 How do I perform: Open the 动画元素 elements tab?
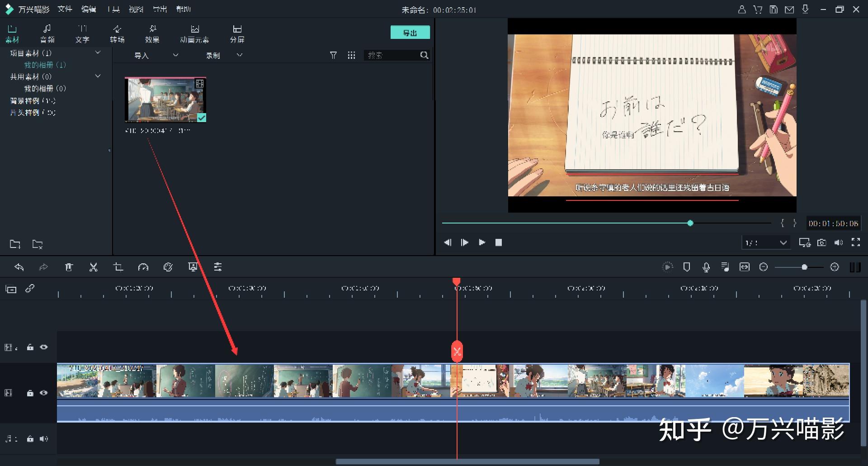coord(194,34)
